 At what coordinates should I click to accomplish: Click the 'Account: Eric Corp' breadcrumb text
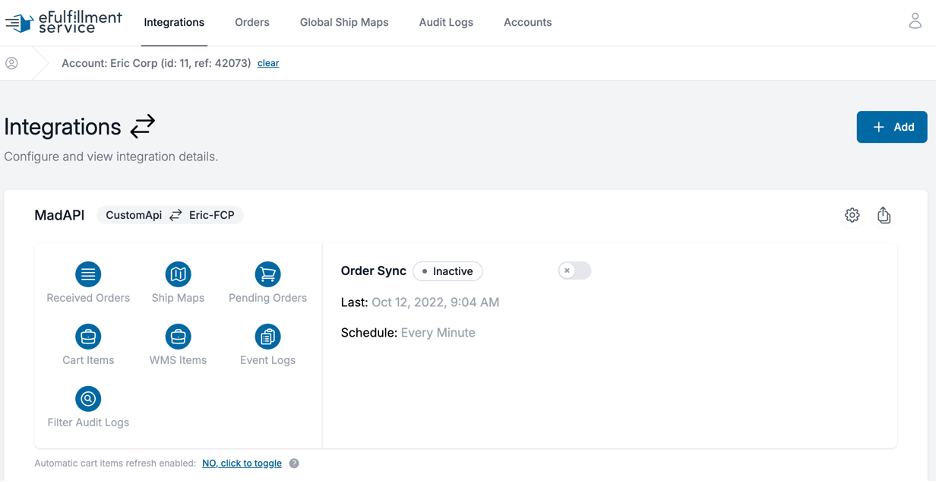coord(156,63)
